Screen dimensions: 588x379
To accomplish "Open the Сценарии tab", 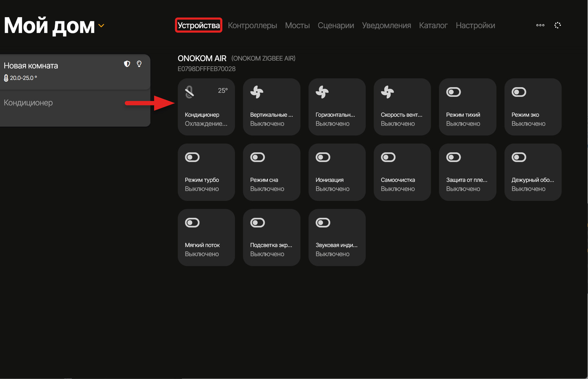I will click(x=336, y=25).
